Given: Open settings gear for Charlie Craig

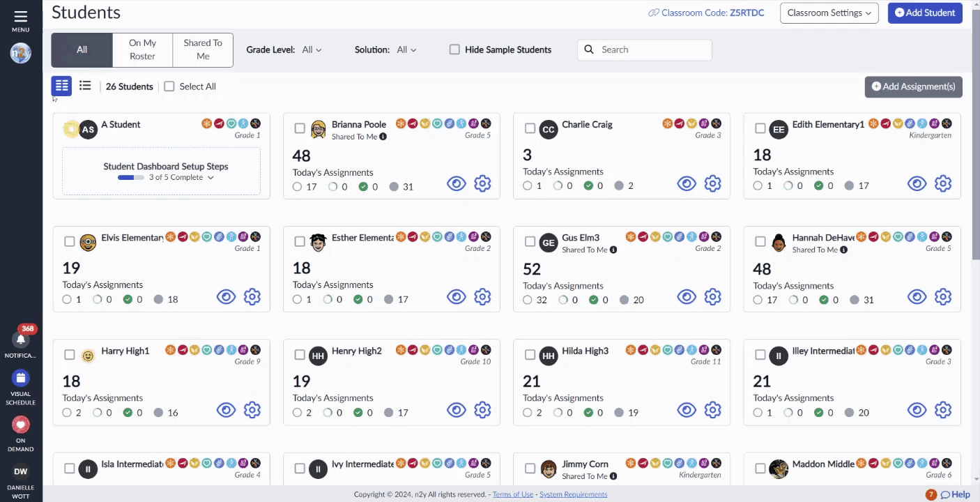Looking at the screenshot, I should click(712, 183).
